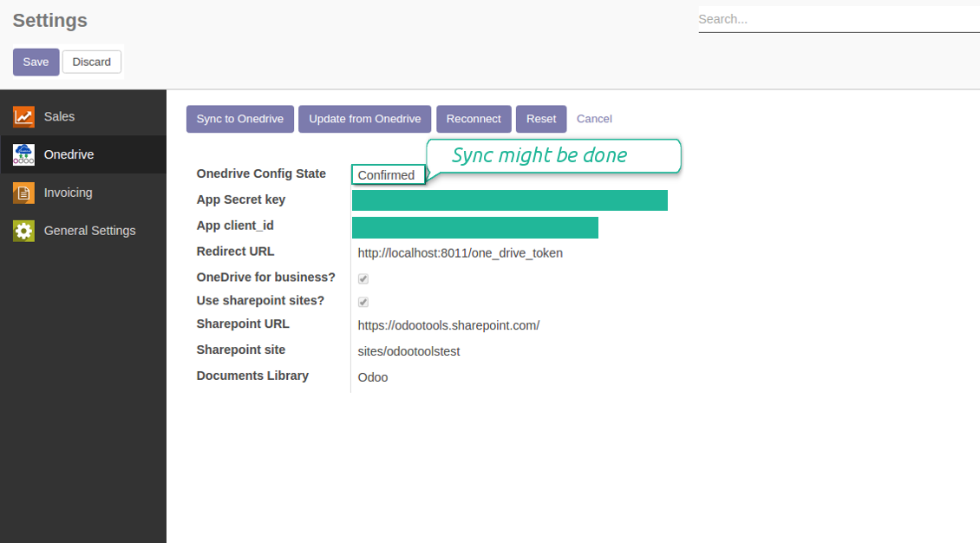Click the Documents Library label
The width and height of the screenshot is (980, 543).
[x=252, y=376]
